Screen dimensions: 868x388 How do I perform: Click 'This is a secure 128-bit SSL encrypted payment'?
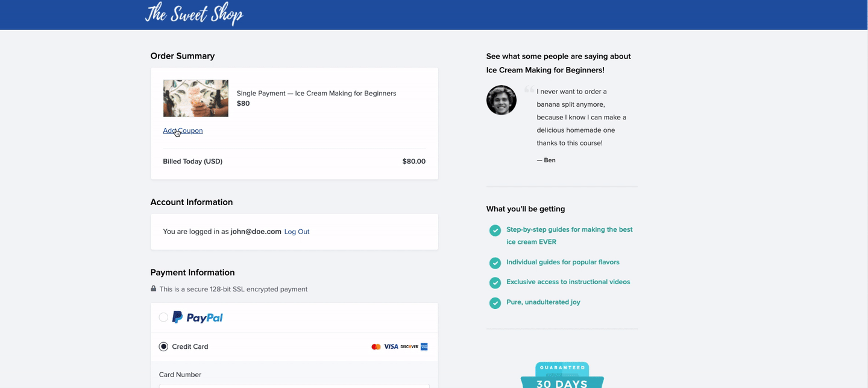pyautogui.click(x=233, y=289)
